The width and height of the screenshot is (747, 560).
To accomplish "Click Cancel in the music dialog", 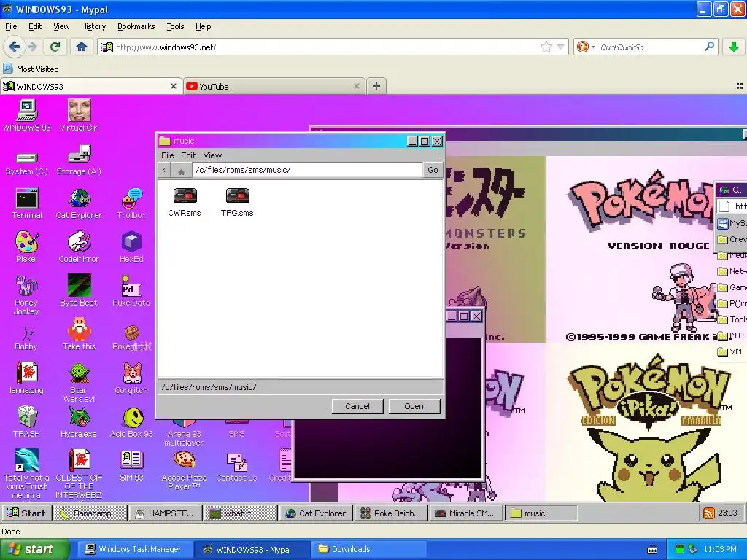I will point(357,406).
